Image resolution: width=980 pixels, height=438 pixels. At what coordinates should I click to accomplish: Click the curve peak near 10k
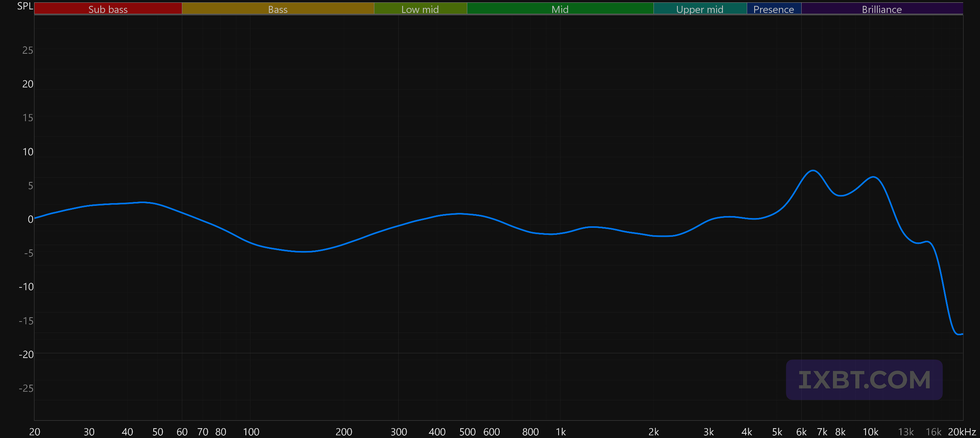[x=873, y=177]
